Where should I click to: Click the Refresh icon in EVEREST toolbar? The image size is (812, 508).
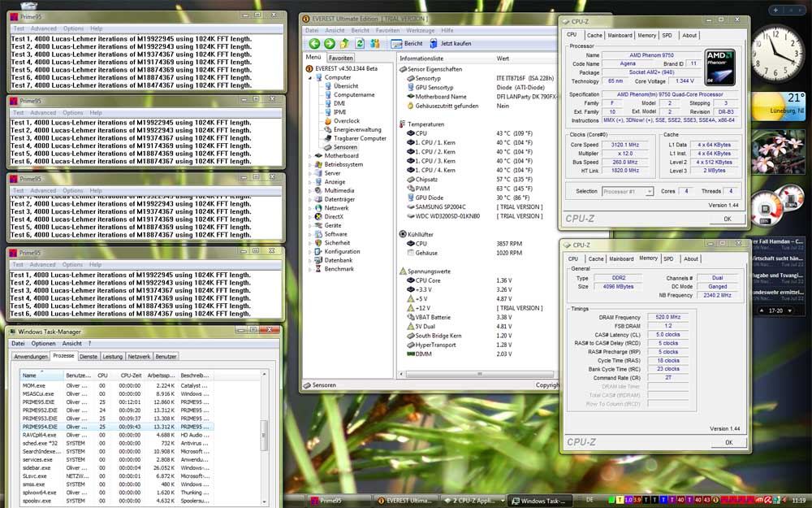point(360,44)
